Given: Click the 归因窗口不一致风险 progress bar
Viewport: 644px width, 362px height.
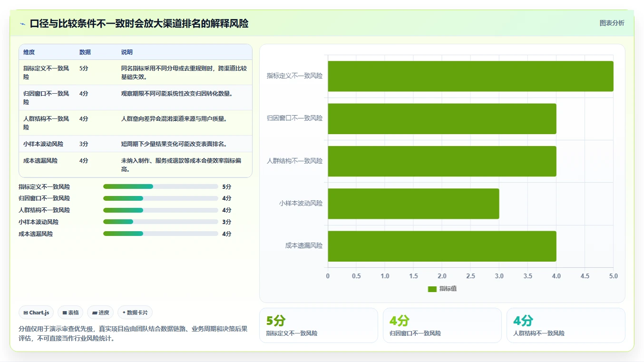Looking at the screenshot, I should coord(160,198).
